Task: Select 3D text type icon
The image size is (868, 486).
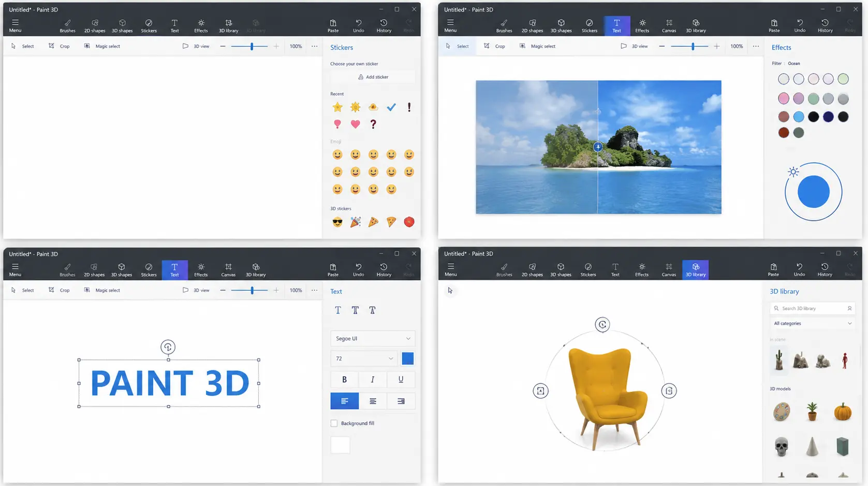Action: (x=355, y=310)
